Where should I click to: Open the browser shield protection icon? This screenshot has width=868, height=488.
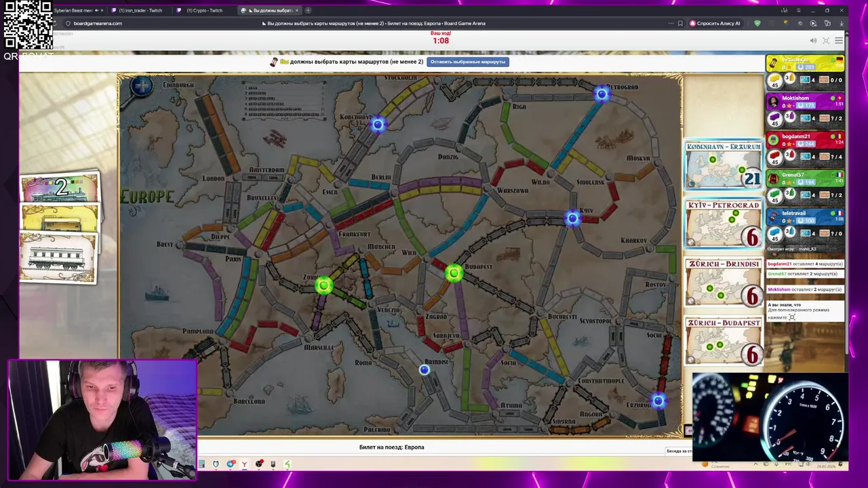[x=757, y=23]
